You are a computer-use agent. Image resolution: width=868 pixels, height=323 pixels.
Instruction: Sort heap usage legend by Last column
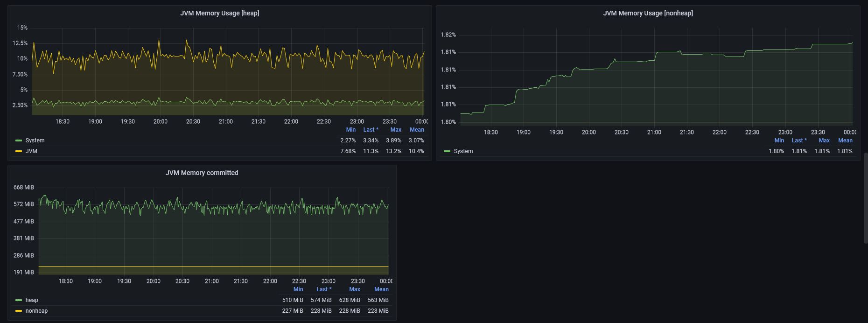coord(371,130)
